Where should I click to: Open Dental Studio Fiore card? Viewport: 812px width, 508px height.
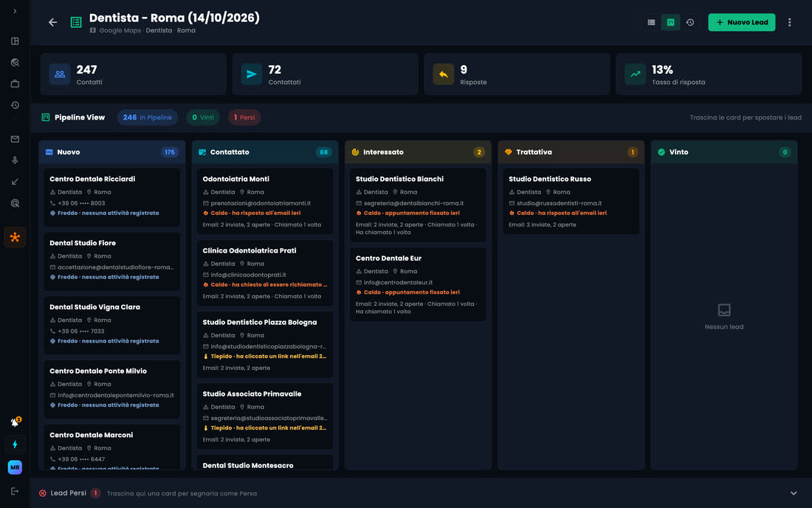click(x=112, y=261)
